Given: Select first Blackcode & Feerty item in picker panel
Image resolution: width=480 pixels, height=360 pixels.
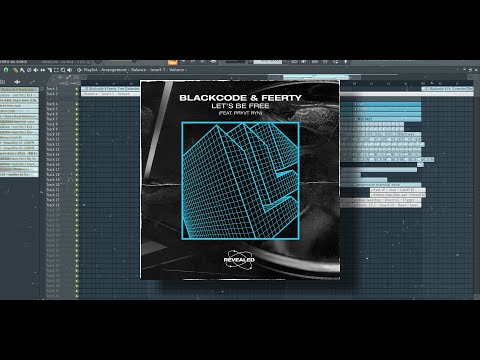Looking at the screenshot, I should pyautogui.click(x=19, y=89).
